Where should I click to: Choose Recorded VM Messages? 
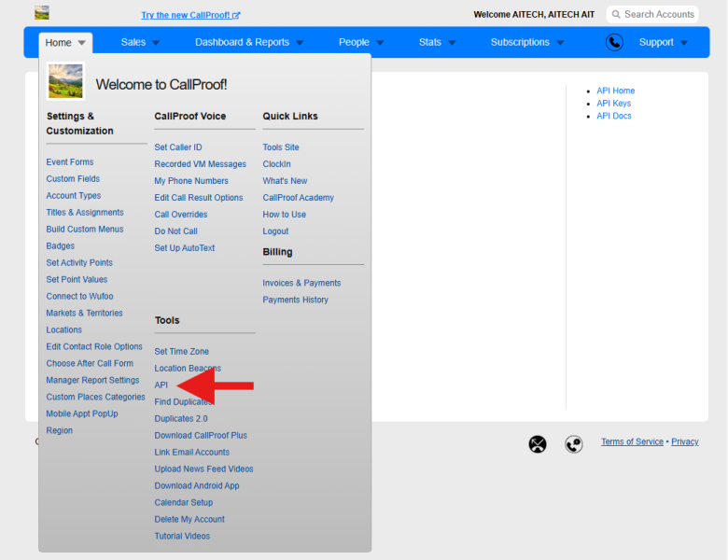tap(200, 164)
